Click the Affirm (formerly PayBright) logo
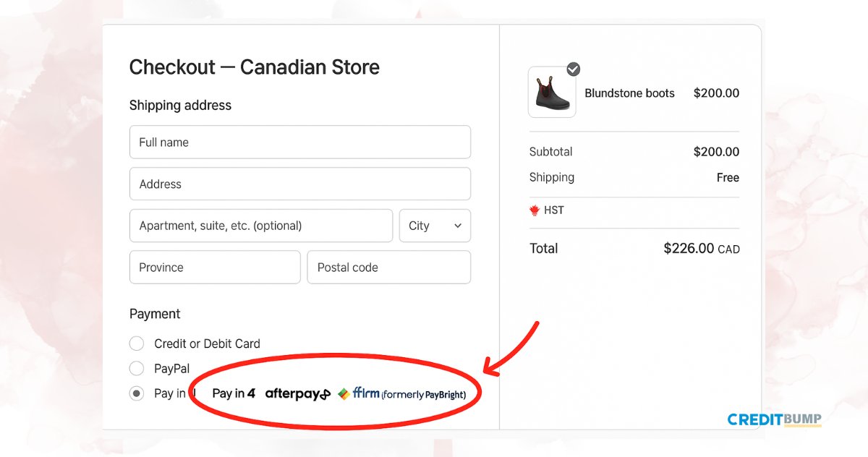 point(402,394)
